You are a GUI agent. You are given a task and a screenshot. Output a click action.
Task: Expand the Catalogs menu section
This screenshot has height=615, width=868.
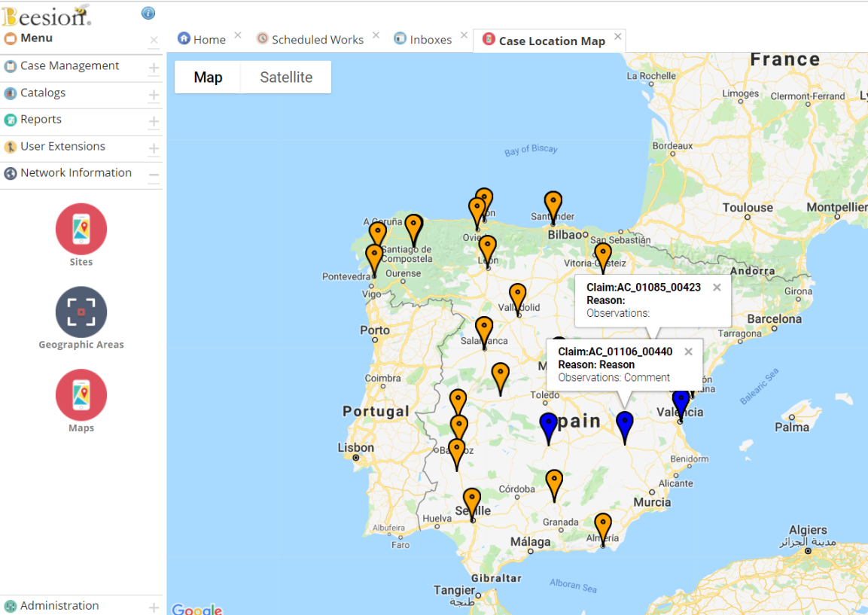[x=154, y=95]
